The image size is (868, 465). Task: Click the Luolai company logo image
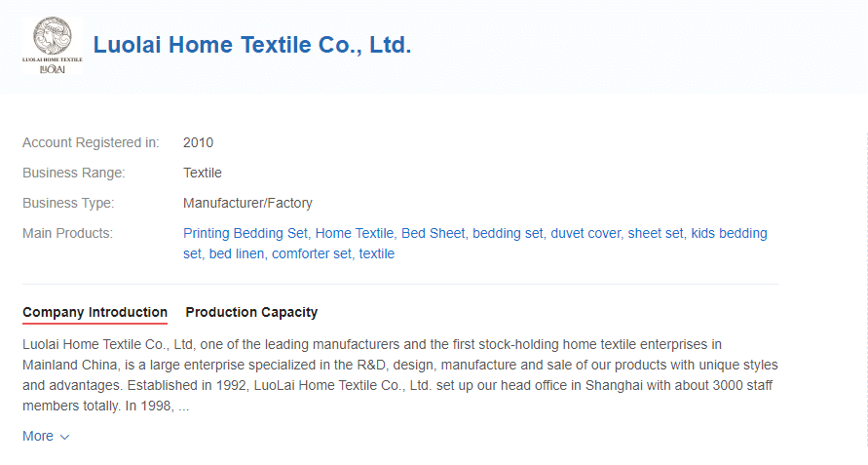[52, 46]
